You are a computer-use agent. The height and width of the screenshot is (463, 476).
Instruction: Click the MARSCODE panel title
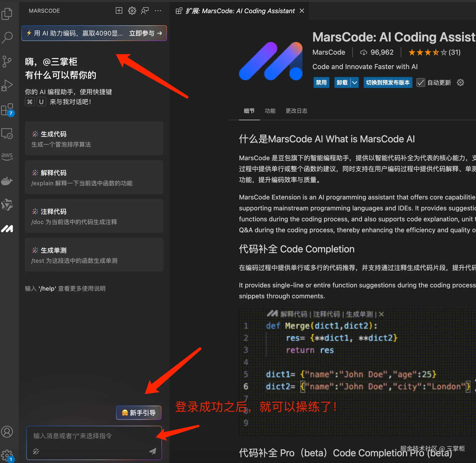44,11
